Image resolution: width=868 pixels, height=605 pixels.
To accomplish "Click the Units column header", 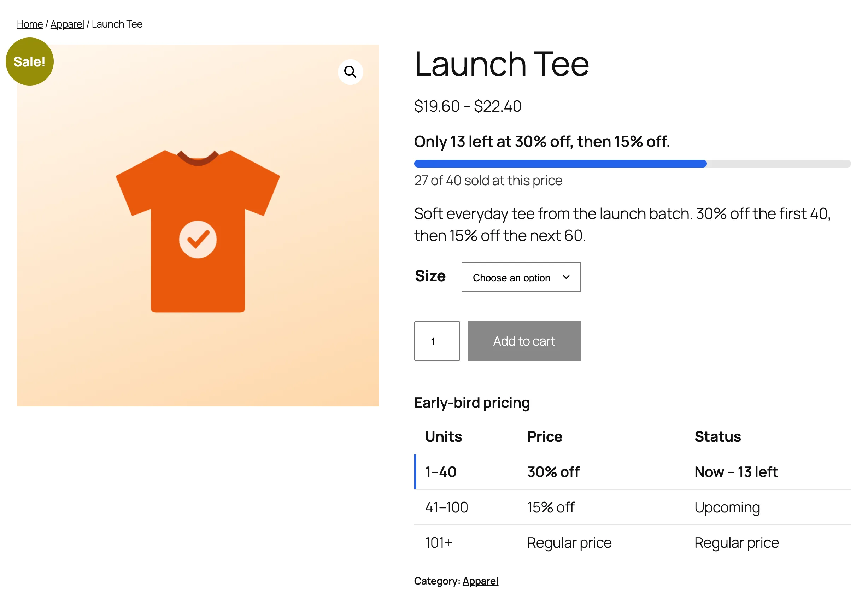I will [x=443, y=436].
